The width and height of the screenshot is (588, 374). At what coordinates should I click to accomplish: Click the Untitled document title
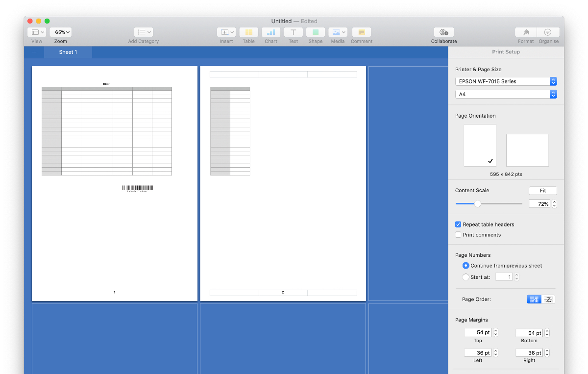(281, 21)
